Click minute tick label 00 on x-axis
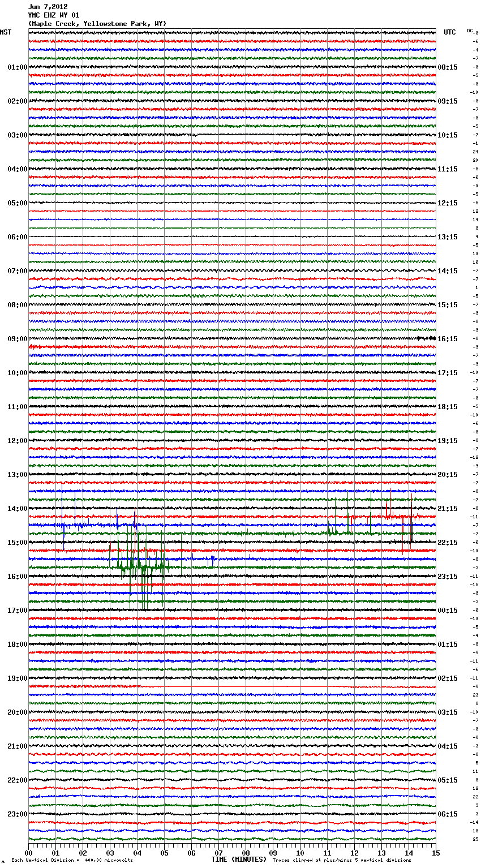 pyautogui.click(x=28, y=853)
